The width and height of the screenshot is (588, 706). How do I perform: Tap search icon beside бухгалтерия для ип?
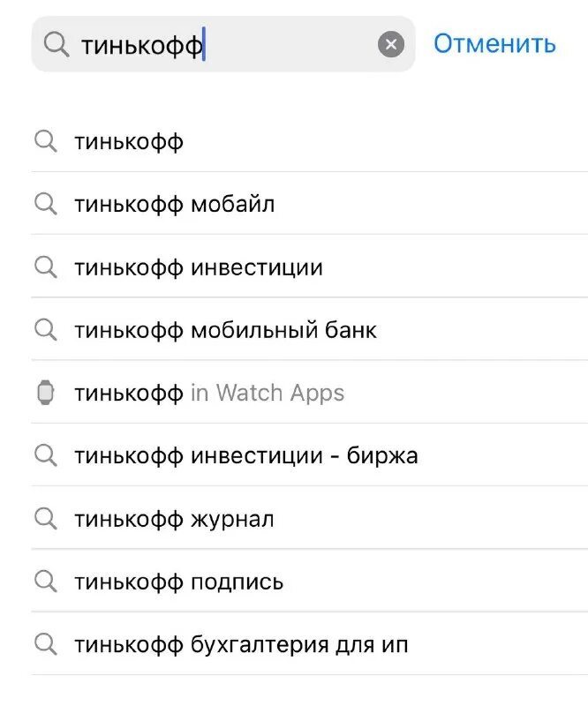point(45,644)
